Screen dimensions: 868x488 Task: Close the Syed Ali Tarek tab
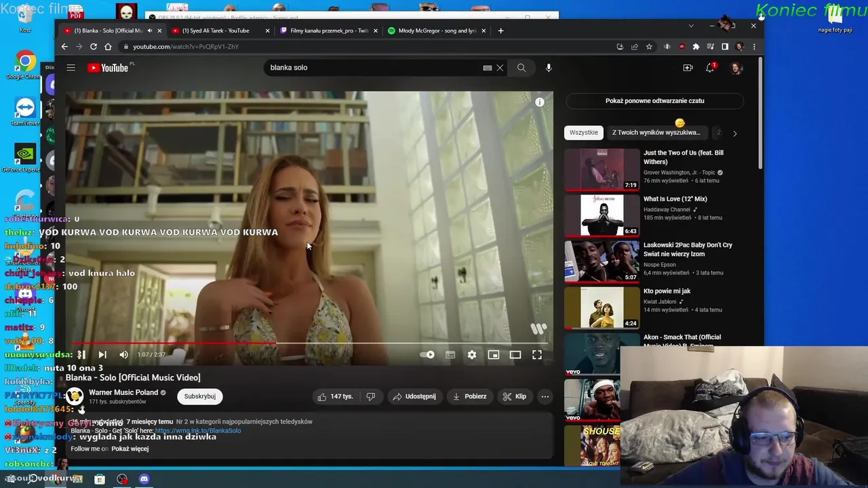268,30
